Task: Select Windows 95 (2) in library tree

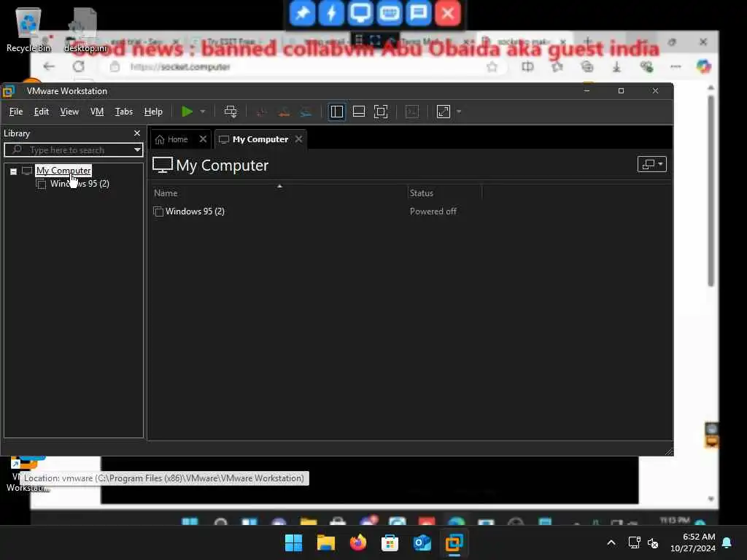Action: (80, 184)
